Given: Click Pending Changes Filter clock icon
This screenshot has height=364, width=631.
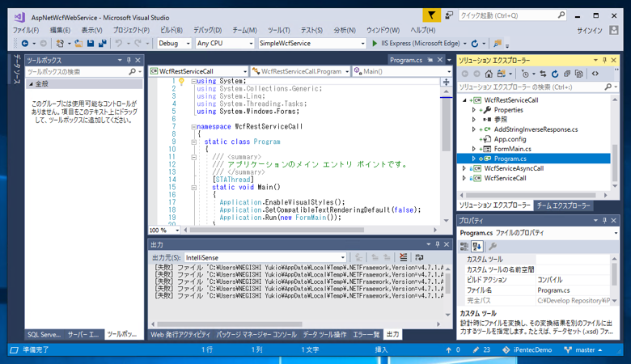Looking at the screenshot, I should tap(525, 74).
